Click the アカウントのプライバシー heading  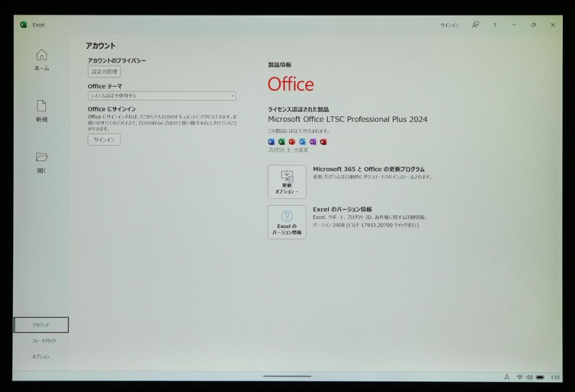(117, 61)
